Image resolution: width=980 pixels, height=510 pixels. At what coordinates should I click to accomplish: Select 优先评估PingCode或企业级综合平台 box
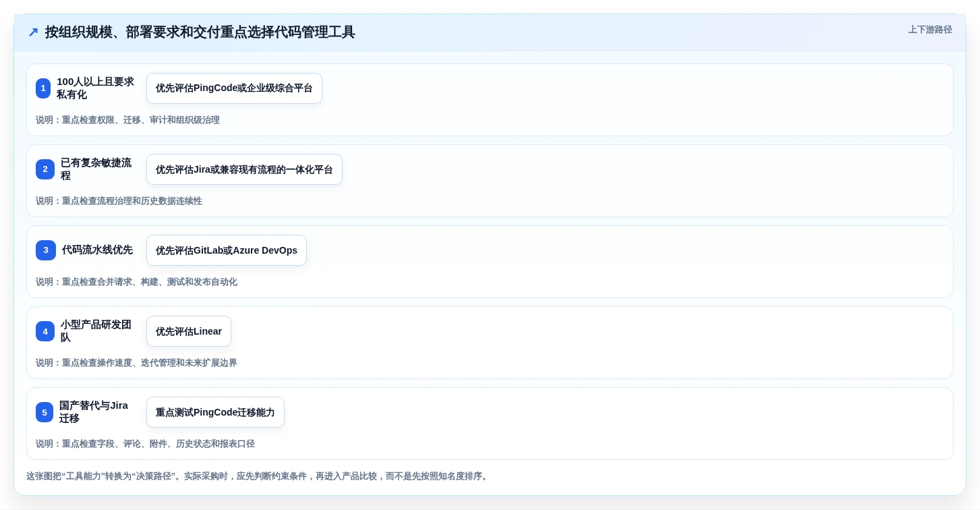(x=234, y=88)
